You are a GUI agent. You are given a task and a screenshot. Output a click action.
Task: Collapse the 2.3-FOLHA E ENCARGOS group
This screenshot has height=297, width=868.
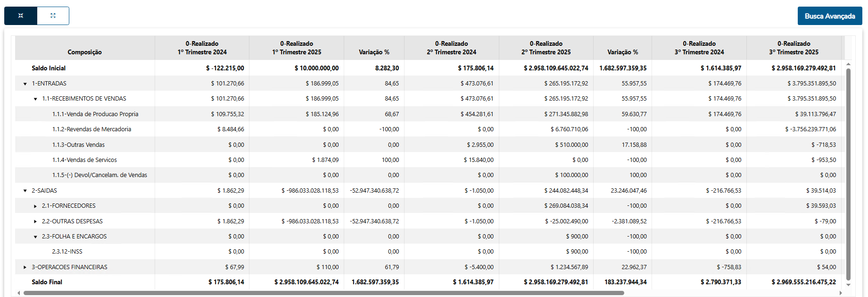pos(35,237)
